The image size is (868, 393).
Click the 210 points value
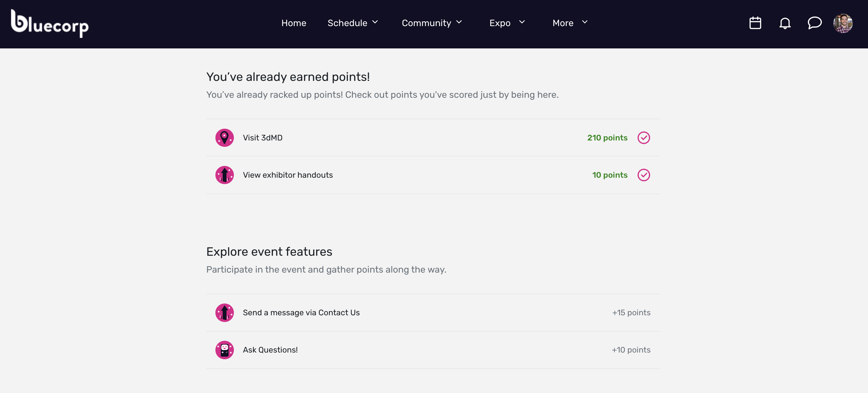[x=607, y=138]
